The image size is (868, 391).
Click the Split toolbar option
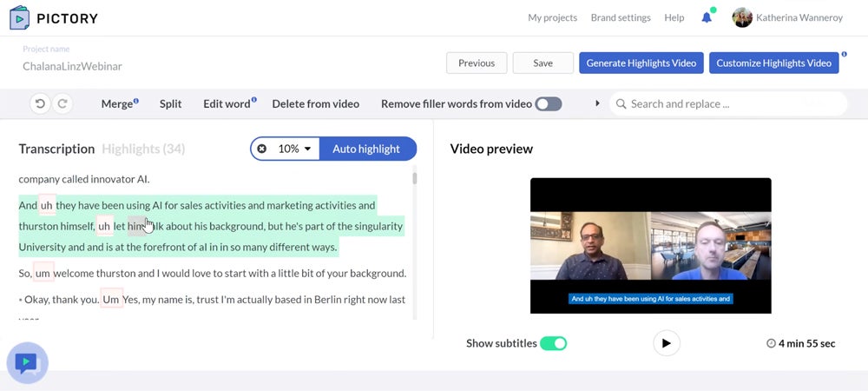click(171, 104)
